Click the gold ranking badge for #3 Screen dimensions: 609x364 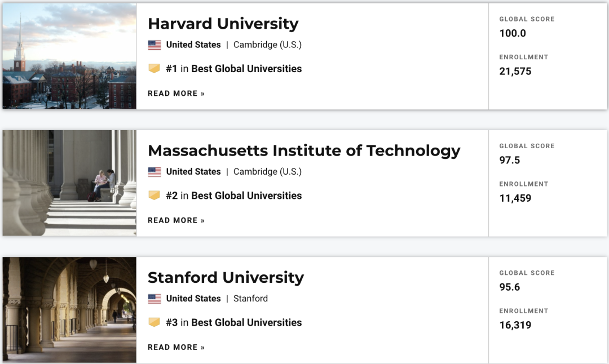click(x=154, y=322)
